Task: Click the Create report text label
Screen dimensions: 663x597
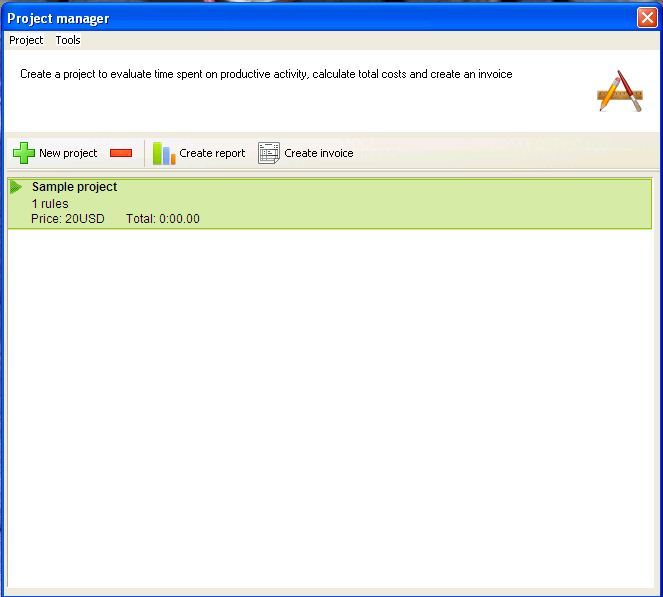Action: tap(212, 153)
